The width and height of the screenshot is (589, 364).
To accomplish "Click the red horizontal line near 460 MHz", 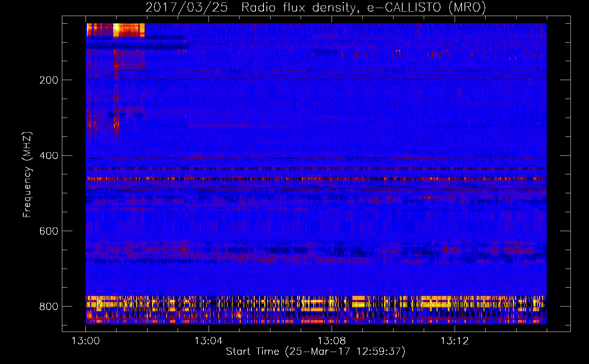I will pos(316,179).
